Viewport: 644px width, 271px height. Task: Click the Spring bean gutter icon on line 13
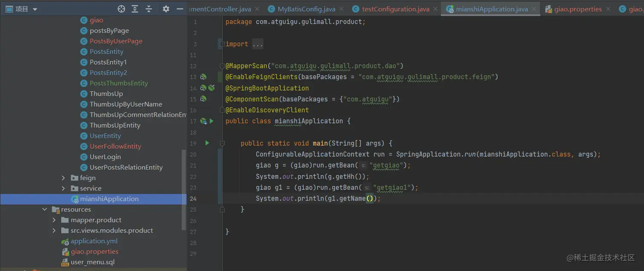[x=204, y=77]
